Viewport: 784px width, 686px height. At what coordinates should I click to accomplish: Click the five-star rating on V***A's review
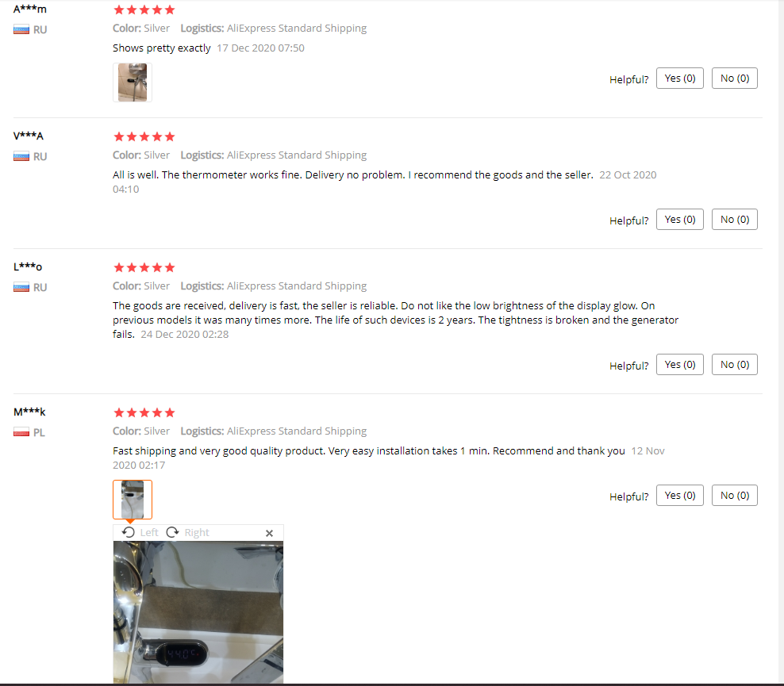coord(144,137)
